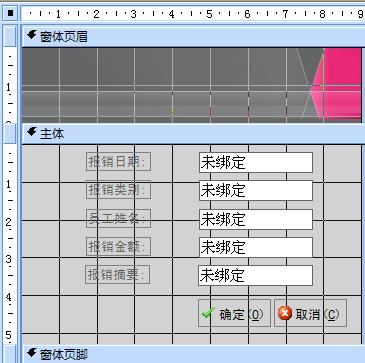This screenshot has width=365, height=363.
Task: Click the horizontal ruler at mark 5
Action: click(x=209, y=14)
